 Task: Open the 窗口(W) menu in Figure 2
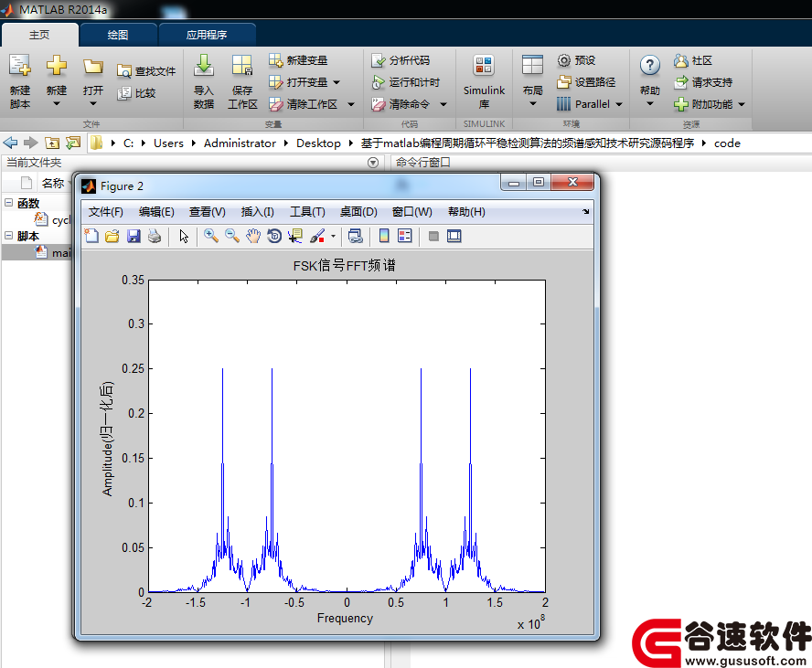click(x=411, y=212)
